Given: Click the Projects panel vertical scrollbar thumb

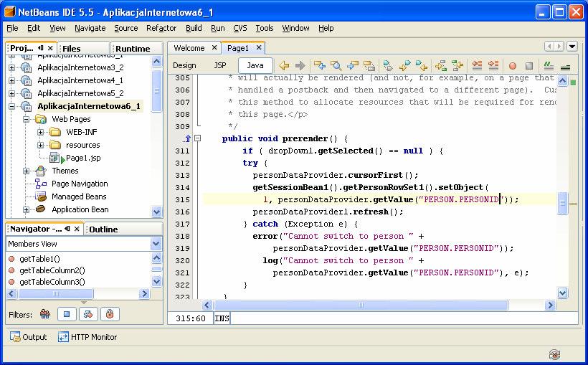Looking at the screenshot, I should (x=156, y=90).
